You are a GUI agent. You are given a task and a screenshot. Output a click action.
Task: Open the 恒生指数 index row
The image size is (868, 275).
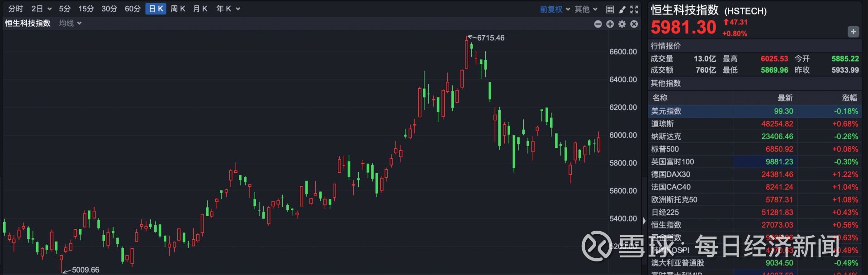pyautogui.click(x=754, y=225)
